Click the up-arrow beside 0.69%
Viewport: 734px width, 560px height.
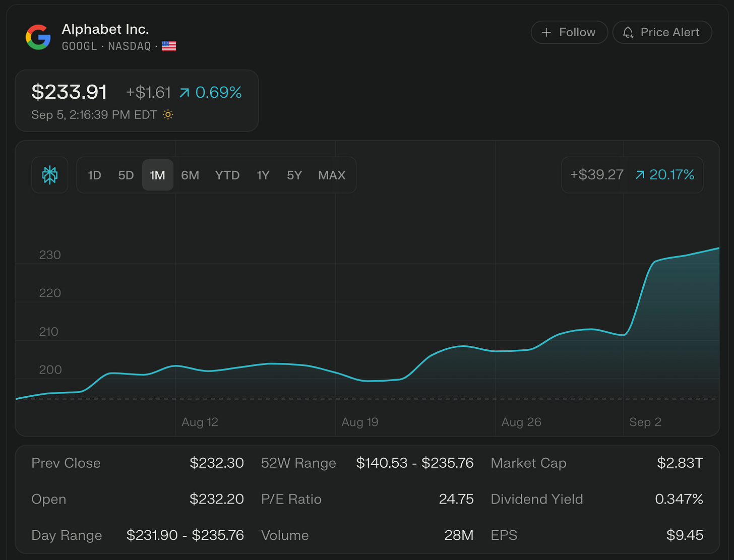(x=185, y=92)
